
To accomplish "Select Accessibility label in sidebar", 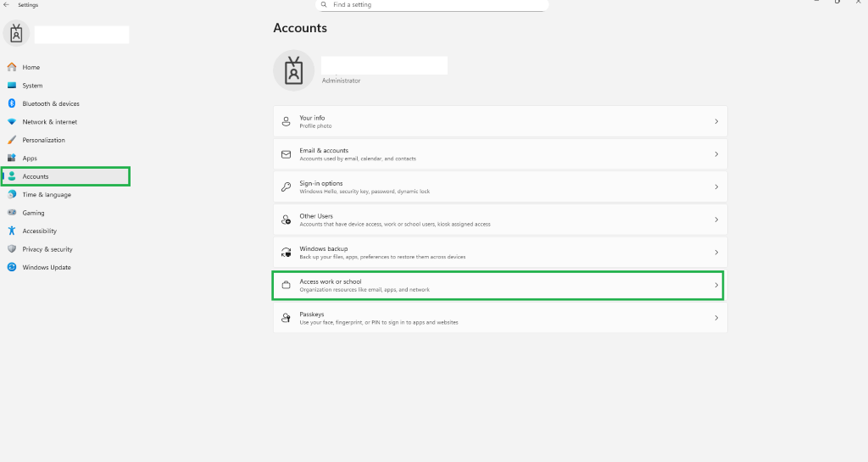I will coord(39,231).
